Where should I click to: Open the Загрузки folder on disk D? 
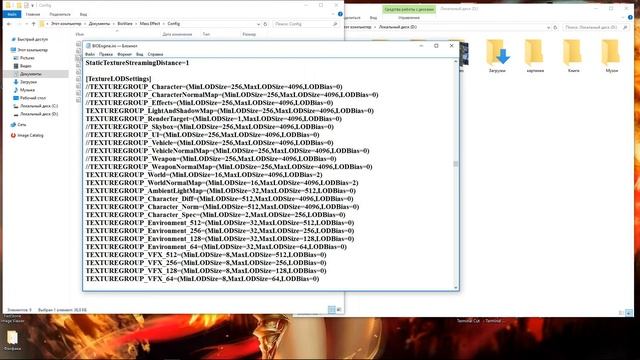tap(497, 56)
